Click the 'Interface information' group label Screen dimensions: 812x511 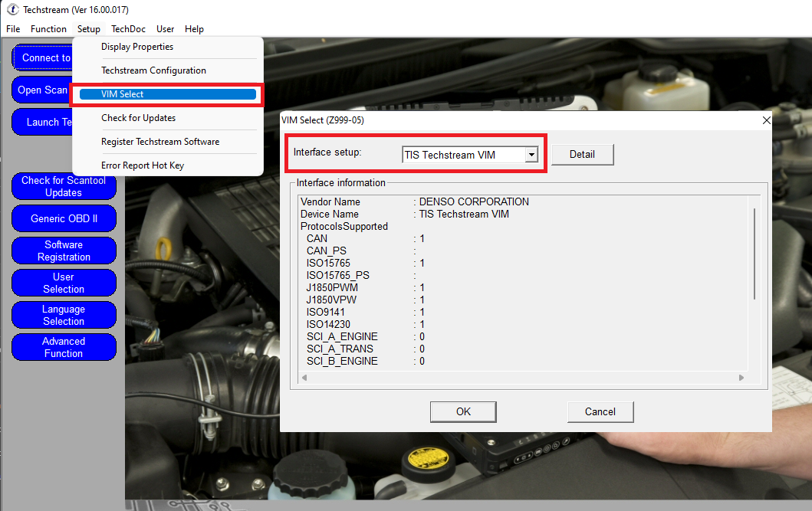pyautogui.click(x=340, y=182)
